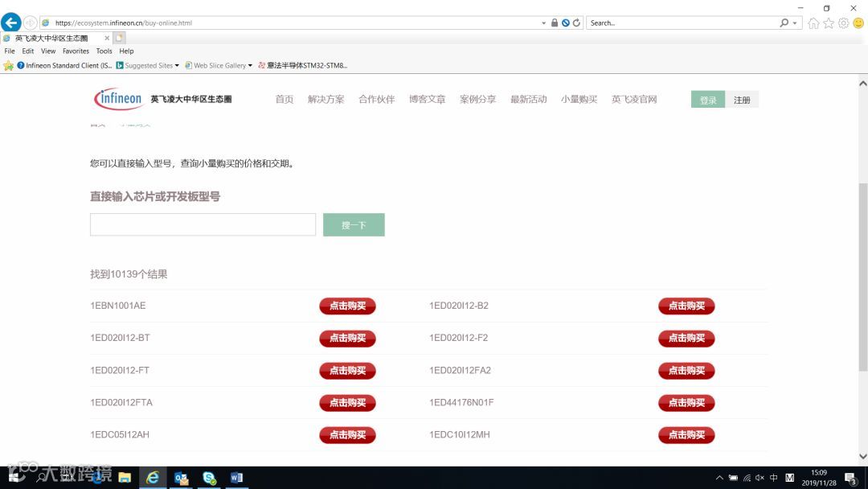Open a new tab button
868x489 pixels.
[119, 38]
